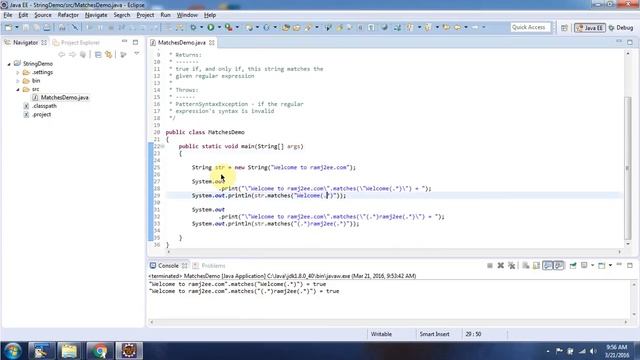Open the Window menu
Viewport: 640px width, 360px height.
[x=187, y=15]
